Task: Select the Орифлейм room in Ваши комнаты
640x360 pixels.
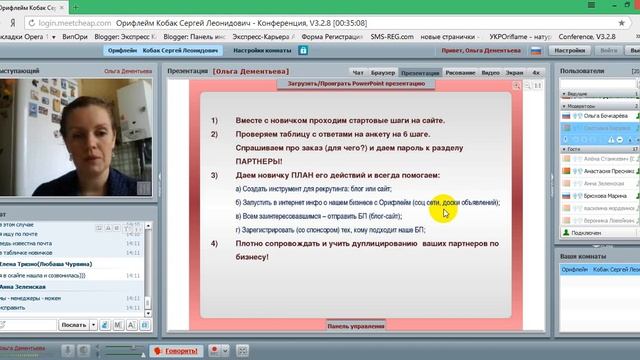Action: [x=600, y=269]
